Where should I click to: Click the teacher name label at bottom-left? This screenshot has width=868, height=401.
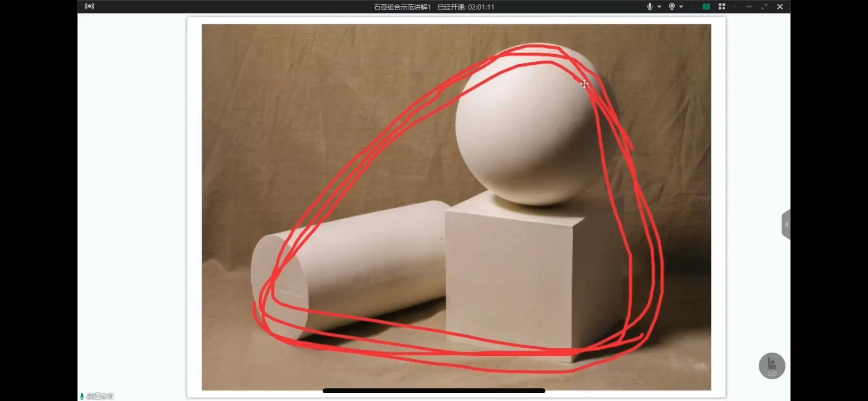point(100,396)
